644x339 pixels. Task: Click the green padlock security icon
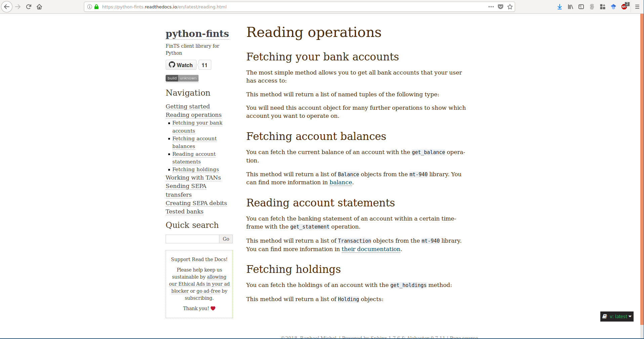[96, 7]
